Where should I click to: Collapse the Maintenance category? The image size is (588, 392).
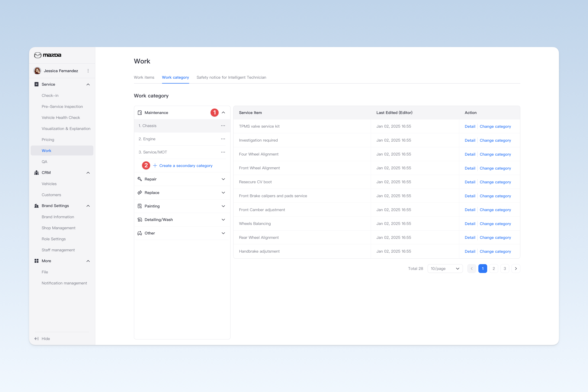pos(223,113)
